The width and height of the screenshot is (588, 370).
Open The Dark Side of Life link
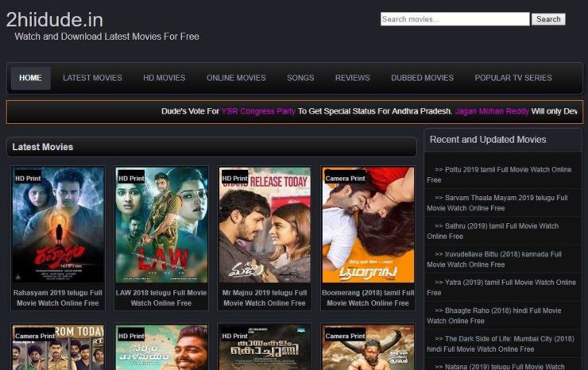point(501,344)
